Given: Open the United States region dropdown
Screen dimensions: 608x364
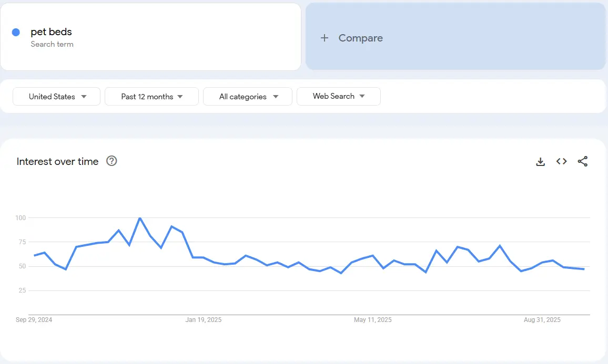Looking at the screenshot, I should click(x=56, y=96).
